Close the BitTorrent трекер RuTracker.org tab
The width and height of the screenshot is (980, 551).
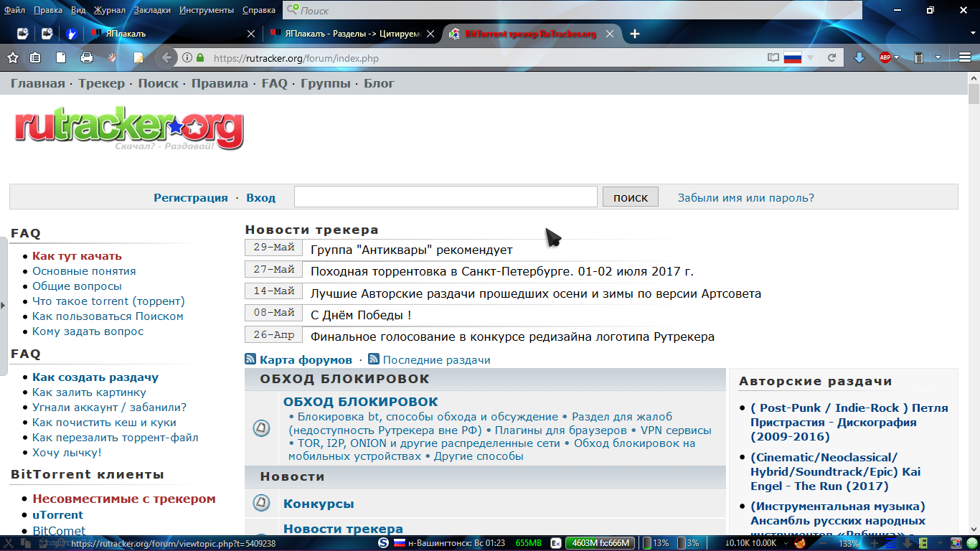pos(610,34)
